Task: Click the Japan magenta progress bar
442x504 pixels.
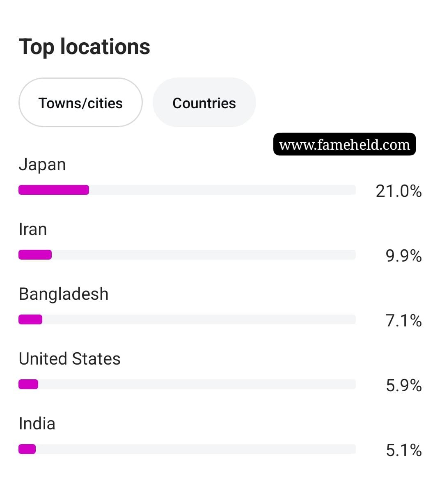Action: click(x=54, y=190)
